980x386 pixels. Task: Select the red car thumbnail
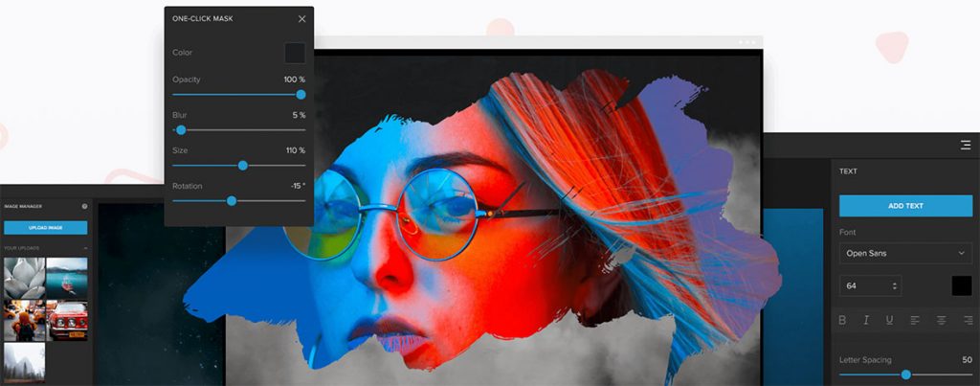[x=67, y=320]
